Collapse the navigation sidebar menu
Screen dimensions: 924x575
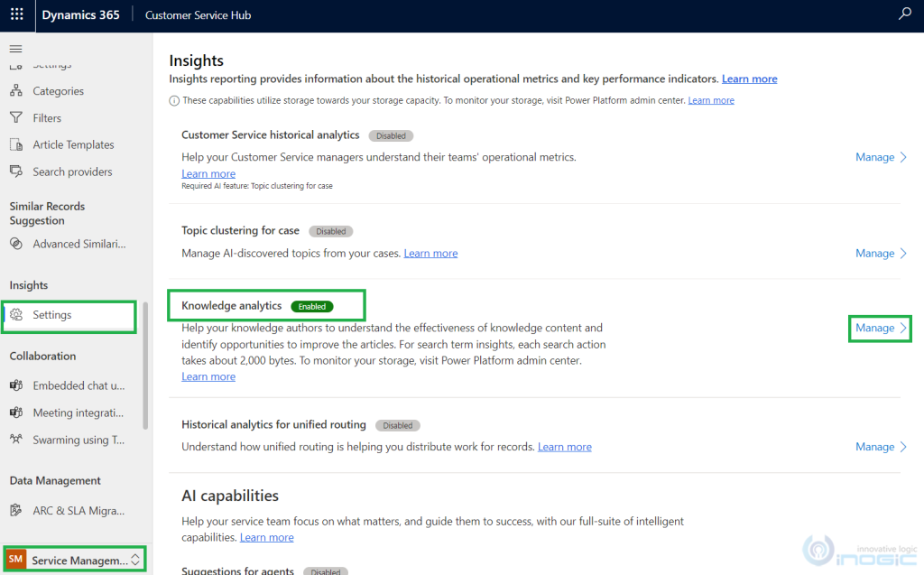[x=15, y=50]
